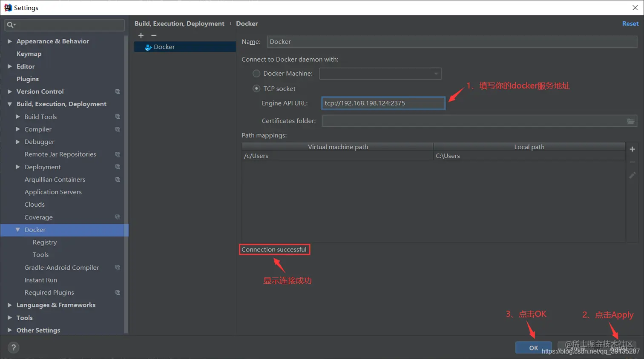Open Remote Jar Repositories settings
The width and height of the screenshot is (644, 359).
[x=60, y=154]
